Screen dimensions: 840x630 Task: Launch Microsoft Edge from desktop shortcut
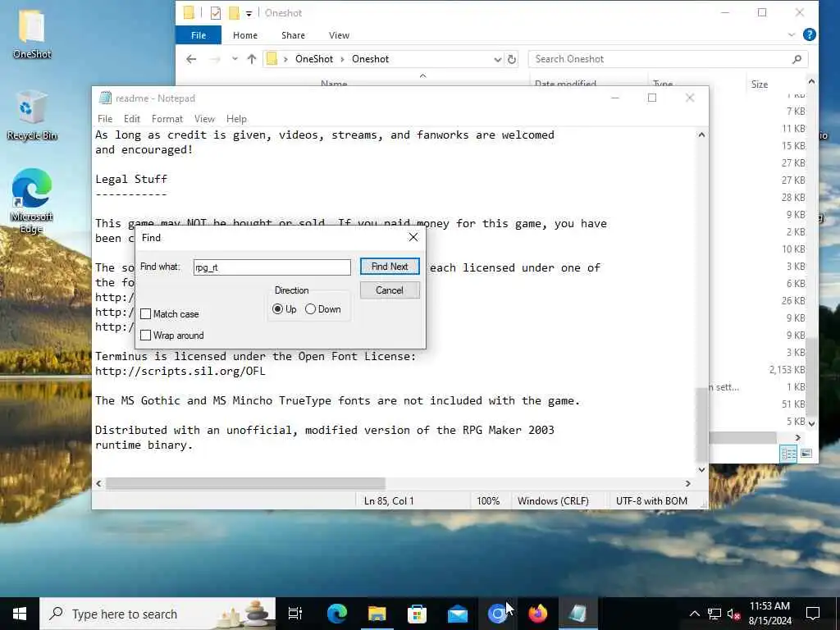pos(32,201)
